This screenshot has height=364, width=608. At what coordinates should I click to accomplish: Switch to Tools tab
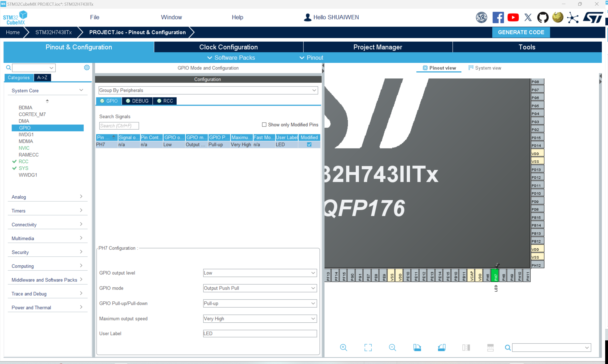pos(527,47)
